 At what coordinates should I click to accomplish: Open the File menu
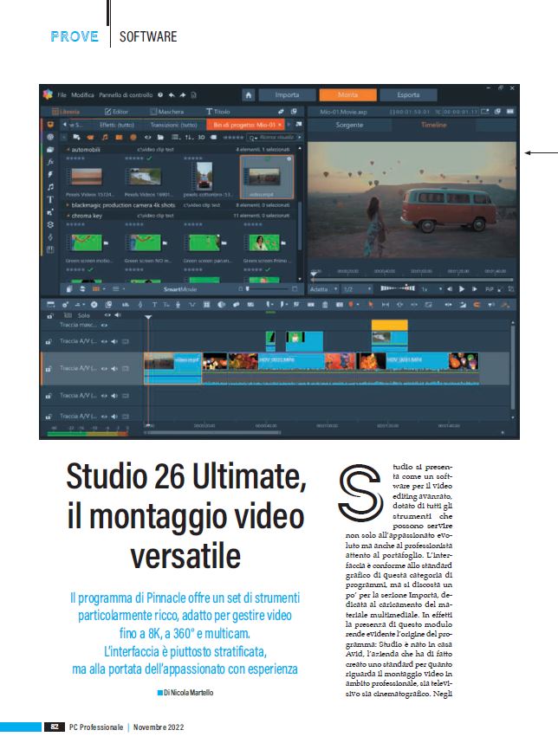tap(62, 95)
